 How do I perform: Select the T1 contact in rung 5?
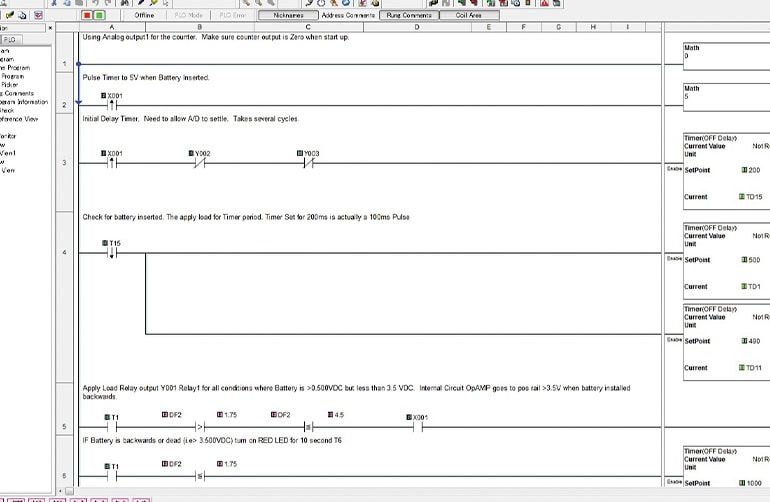coord(112,426)
